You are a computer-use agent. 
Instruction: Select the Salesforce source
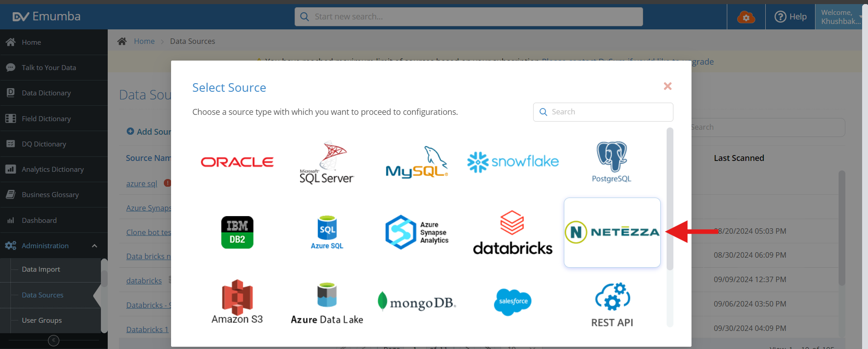[513, 302]
